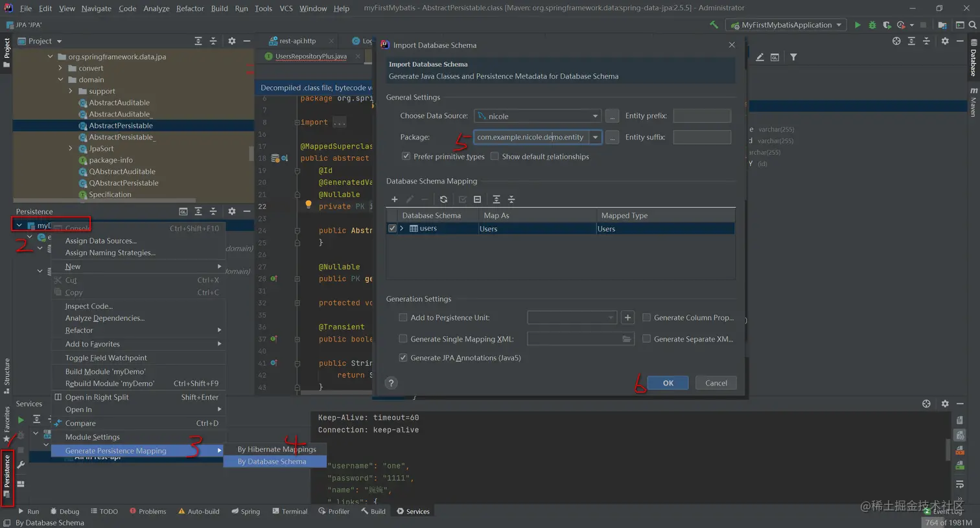The height and width of the screenshot is (528, 980).
Task: Open MyFirstMybatisApplication run configuration dropdown
Action: pyautogui.click(x=787, y=25)
